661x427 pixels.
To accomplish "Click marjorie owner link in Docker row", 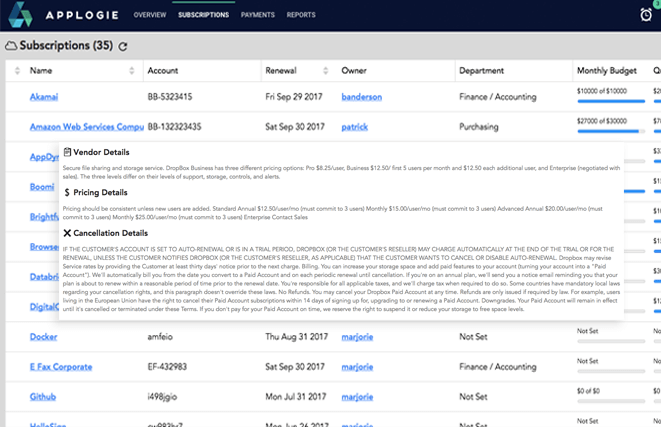I will click(357, 337).
